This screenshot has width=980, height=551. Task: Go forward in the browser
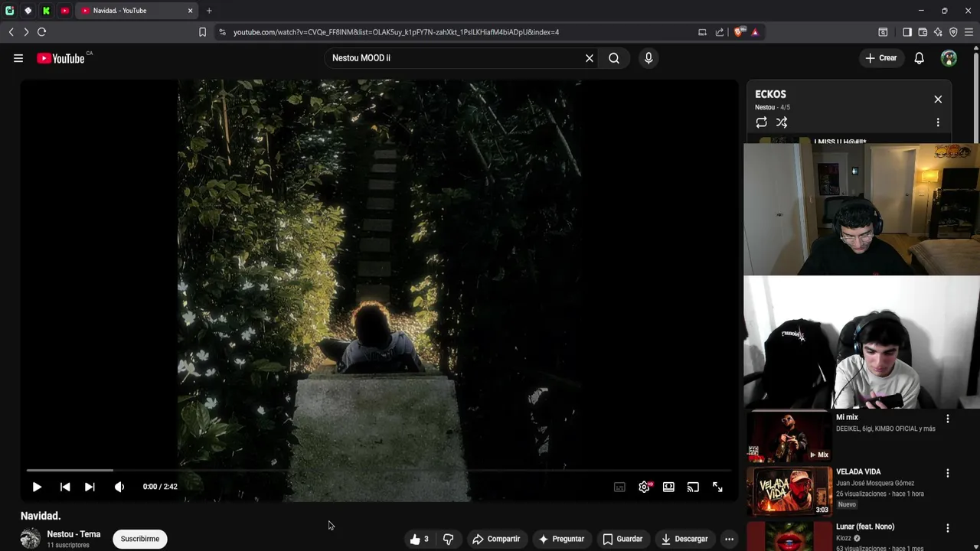pos(26,32)
